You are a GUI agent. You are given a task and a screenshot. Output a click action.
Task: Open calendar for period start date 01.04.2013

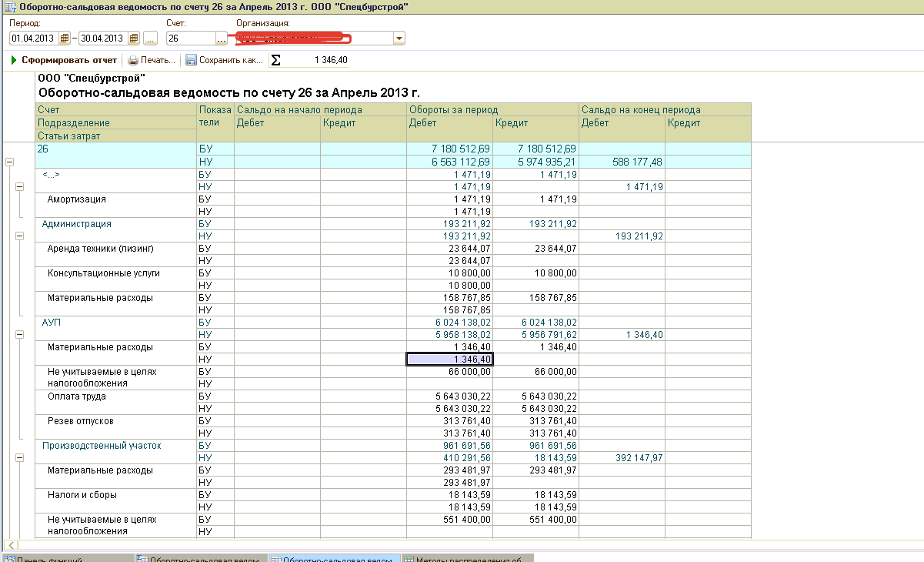pos(65,38)
